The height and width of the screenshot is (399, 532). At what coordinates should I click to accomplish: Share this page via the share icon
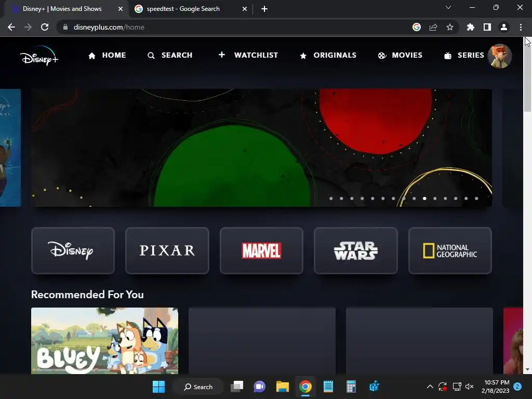433,27
